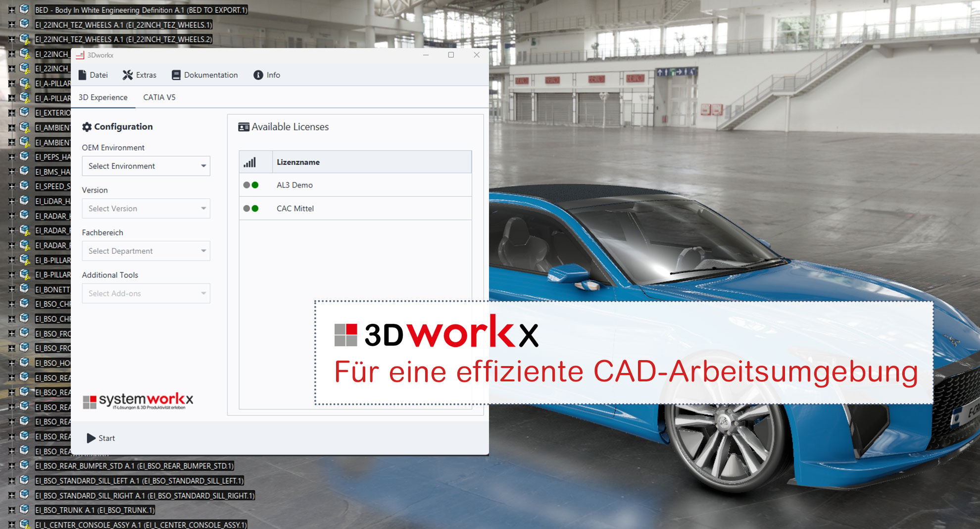Click the status dots for AL3 Demo

(x=251, y=185)
